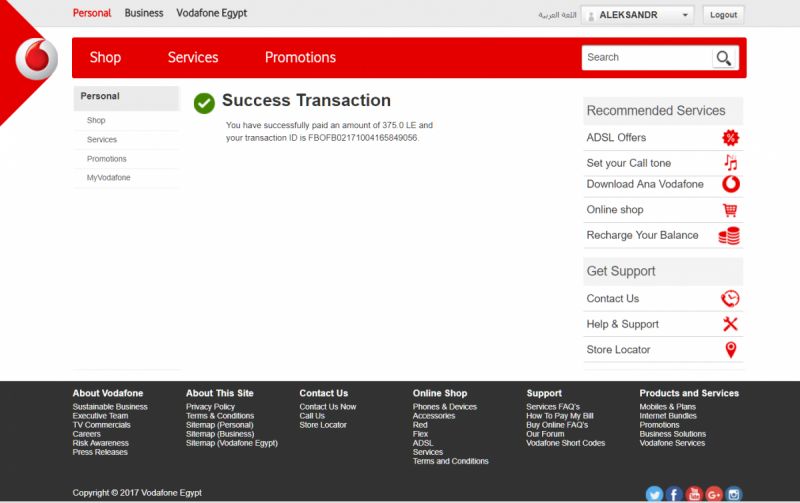Open Press Releases footer link
The image size is (800, 503).
coord(100,452)
